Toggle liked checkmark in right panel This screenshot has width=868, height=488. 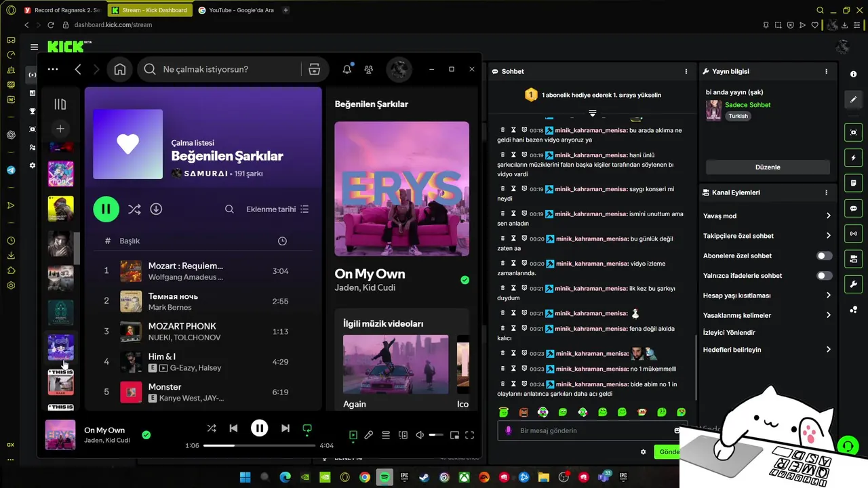click(x=465, y=279)
